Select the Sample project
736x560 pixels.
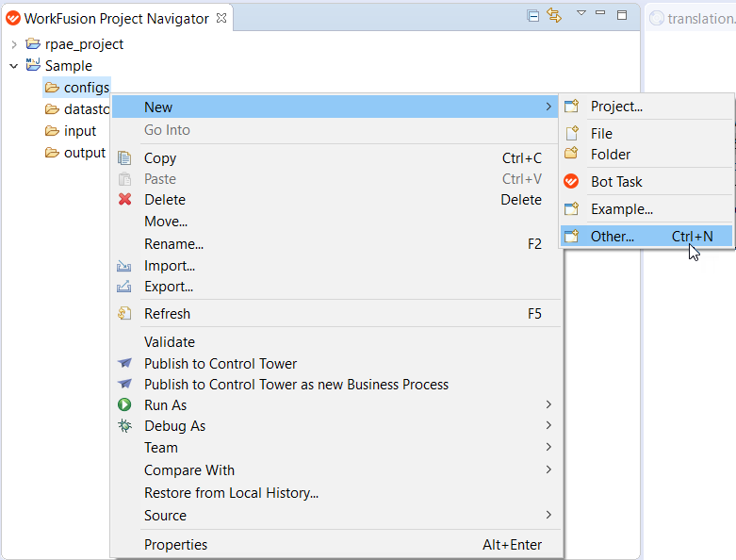coord(69,66)
